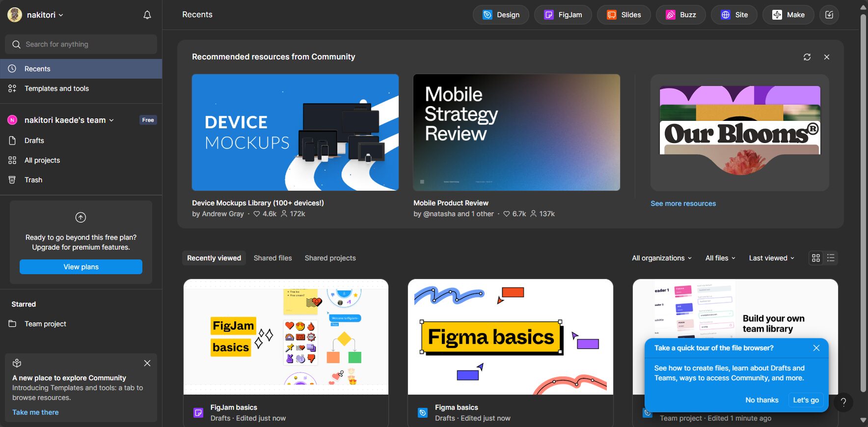Click the scrollbar down arrow
Viewport: 868px width, 427px height.
863,421
